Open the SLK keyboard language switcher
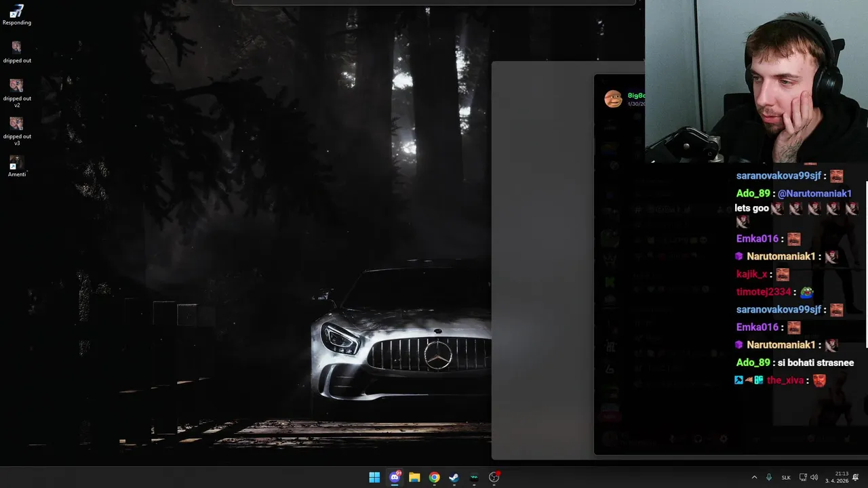Viewport: 868px width, 488px height. point(786,477)
